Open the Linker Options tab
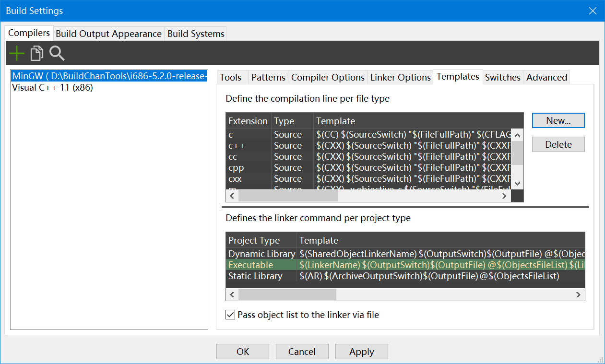 click(401, 78)
